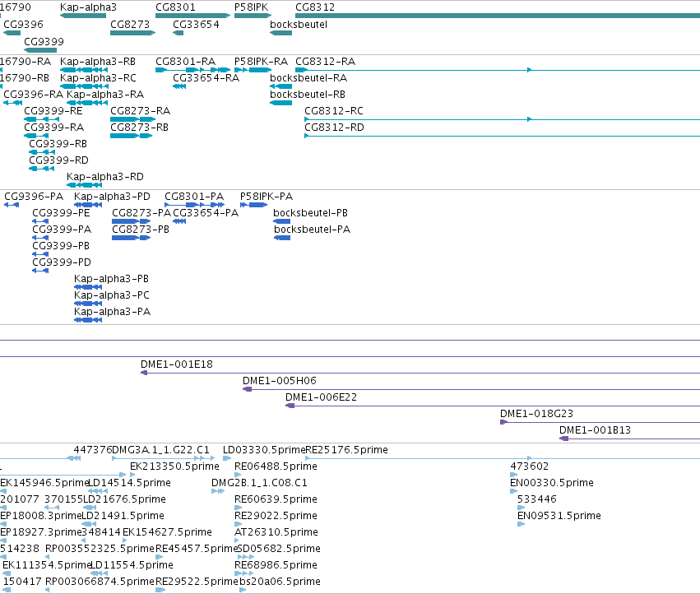Click the CG9399-RD transcript label
Screen dimensions: 700x594
[59, 160]
